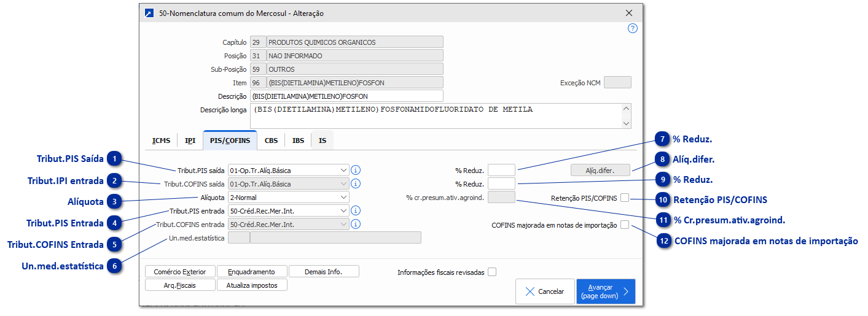Viewport: 868px width, 316px height.
Task: Click numbered callout 1 marker
Action: [114, 160]
